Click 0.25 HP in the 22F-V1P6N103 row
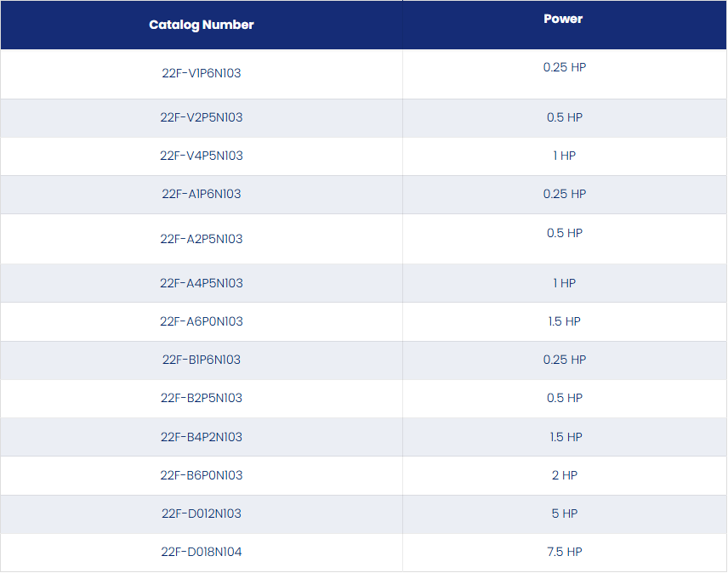 coord(565,67)
